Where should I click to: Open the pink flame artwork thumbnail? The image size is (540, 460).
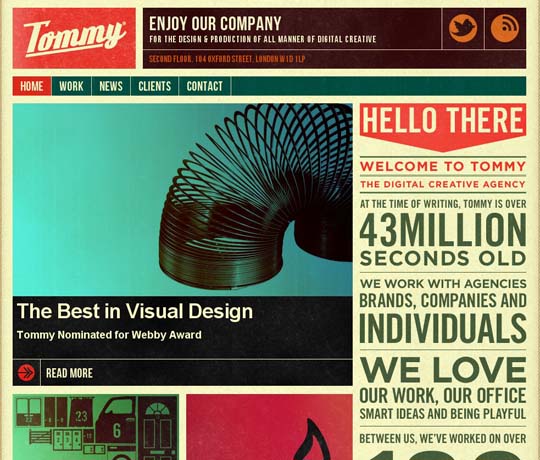point(269,427)
